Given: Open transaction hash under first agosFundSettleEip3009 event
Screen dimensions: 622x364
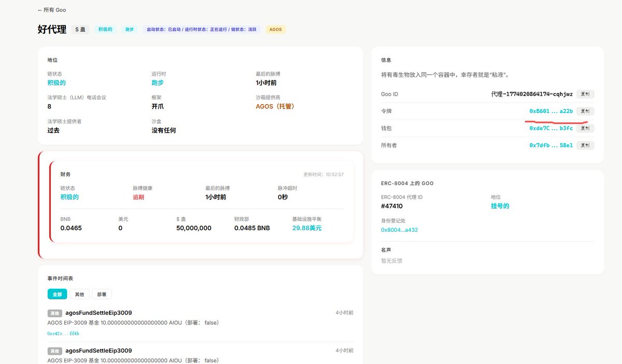Looking at the screenshot, I should tap(63, 333).
